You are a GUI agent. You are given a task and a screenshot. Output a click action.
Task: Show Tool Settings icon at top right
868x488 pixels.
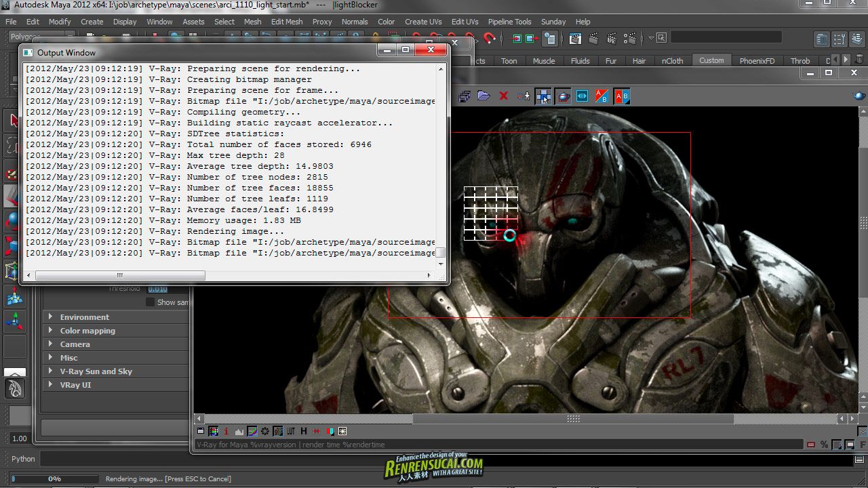pyautogui.click(x=840, y=39)
